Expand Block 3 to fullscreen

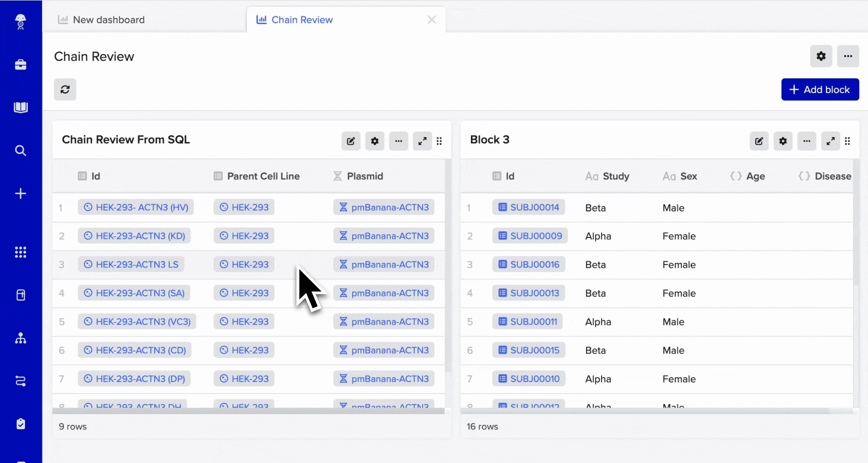click(830, 141)
